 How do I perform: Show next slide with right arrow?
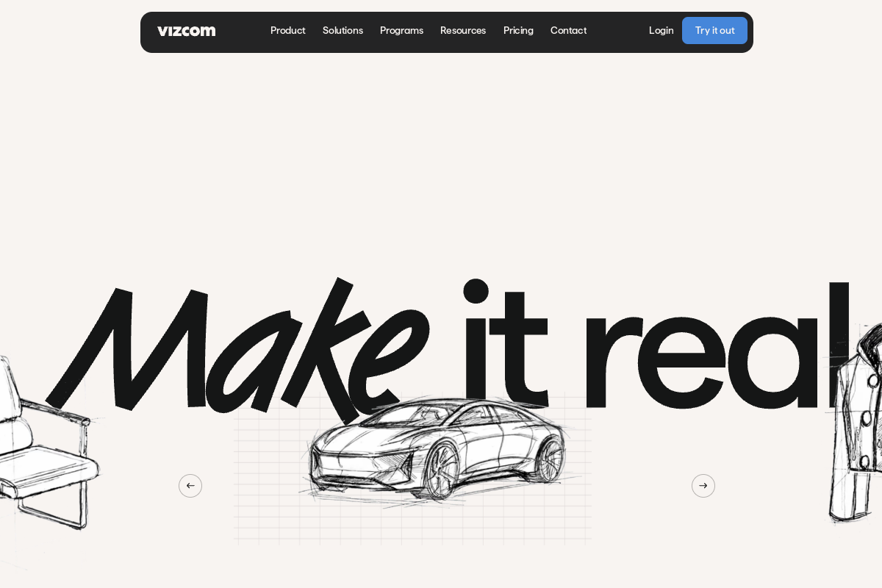tap(703, 486)
